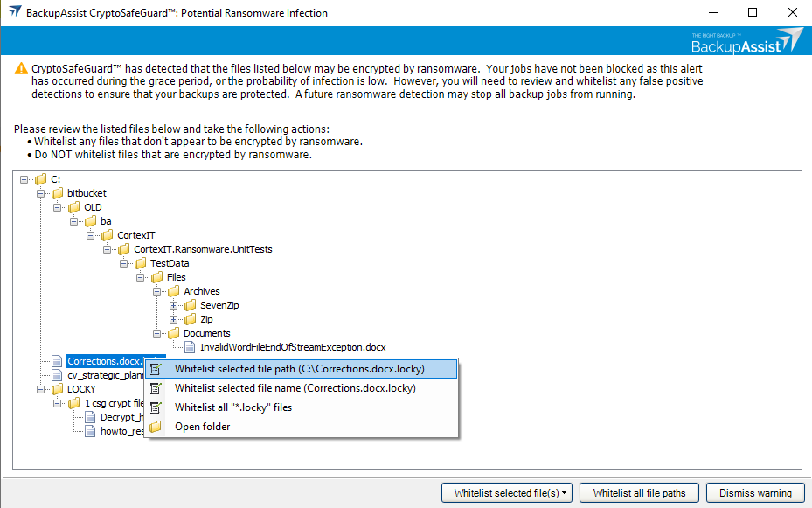Click the cv_strategic_plan file icon
This screenshot has width=812, height=508.
pyautogui.click(x=57, y=375)
